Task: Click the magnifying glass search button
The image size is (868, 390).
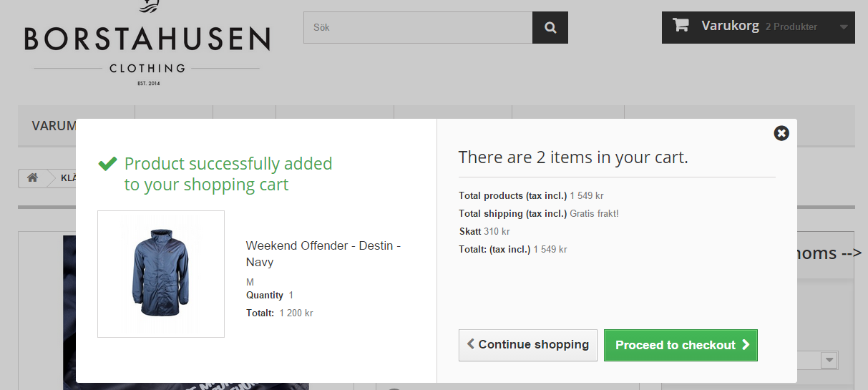Action: tap(550, 28)
